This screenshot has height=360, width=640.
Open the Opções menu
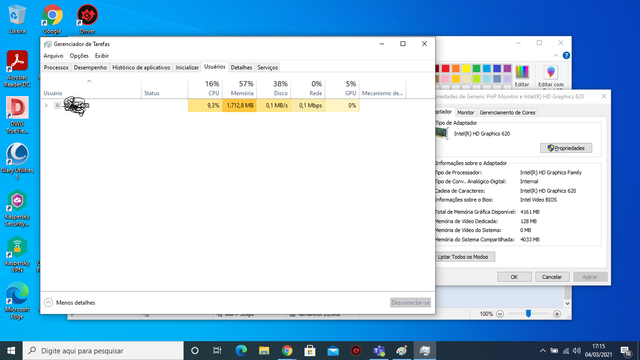point(79,56)
